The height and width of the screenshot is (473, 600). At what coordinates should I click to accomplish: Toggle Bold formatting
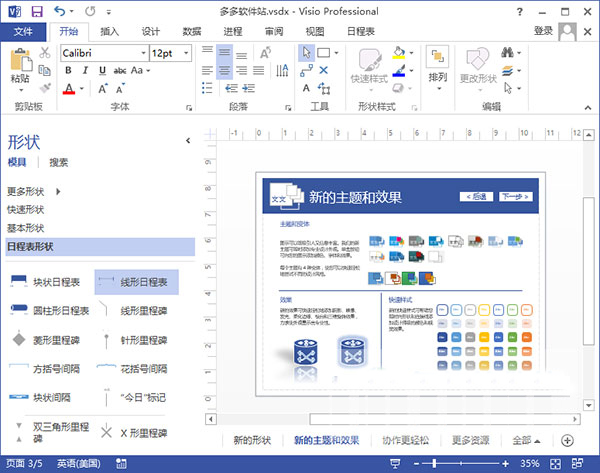68,70
